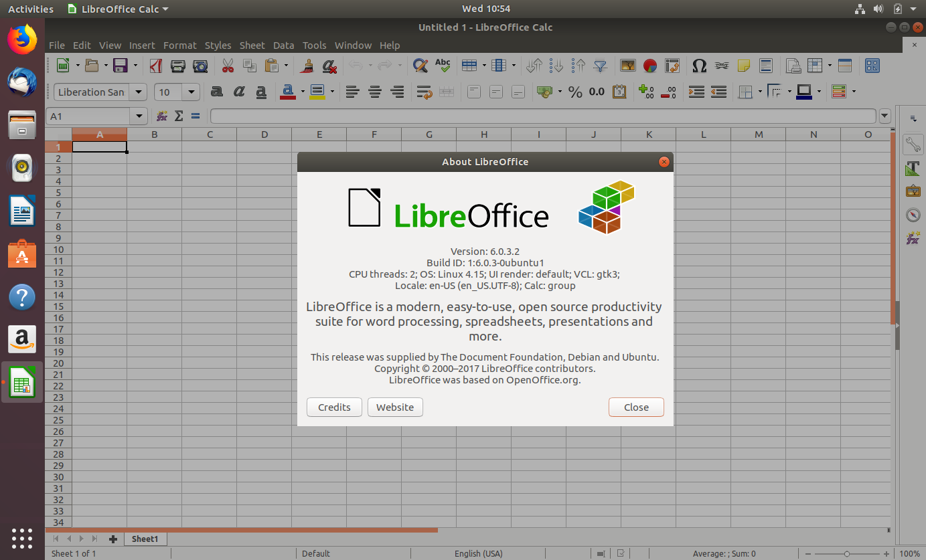
Task: Click the Insert Image icon
Action: 627,66
